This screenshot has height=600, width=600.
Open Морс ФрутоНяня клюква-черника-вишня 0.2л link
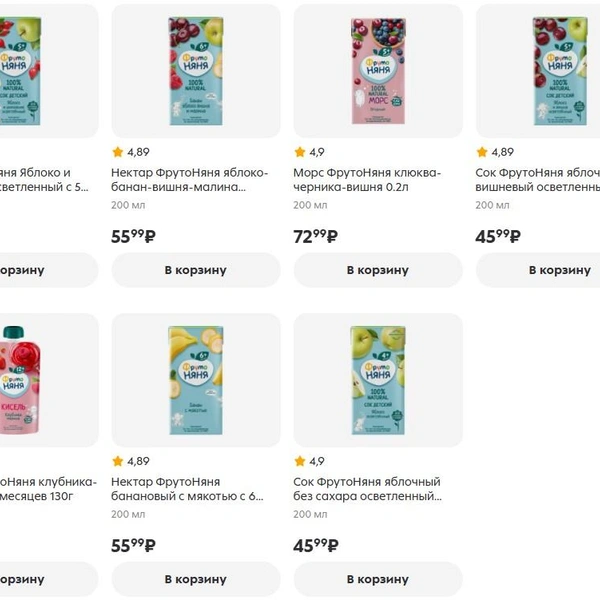pyautogui.click(x=367, y=180)
